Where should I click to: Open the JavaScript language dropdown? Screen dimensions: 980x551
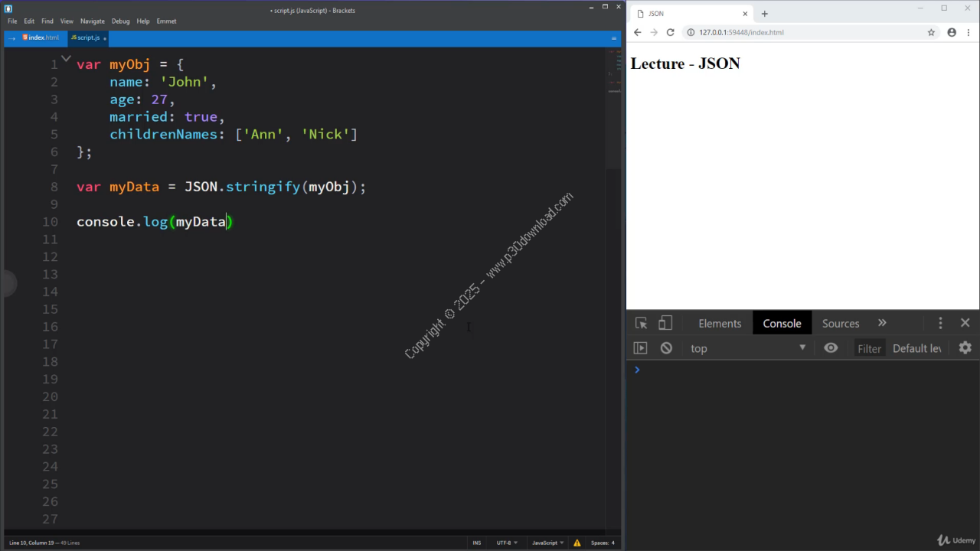548,543
